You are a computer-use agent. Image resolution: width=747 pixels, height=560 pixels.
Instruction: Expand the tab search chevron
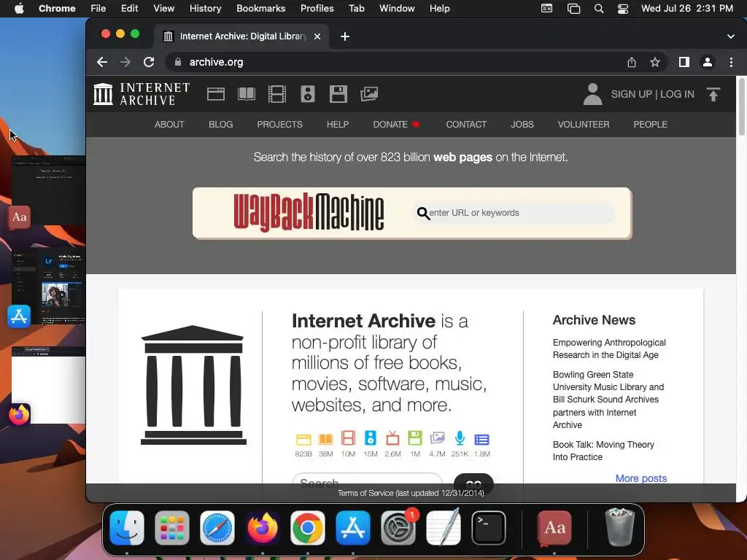pyautogui.click(x=731, y=36)
